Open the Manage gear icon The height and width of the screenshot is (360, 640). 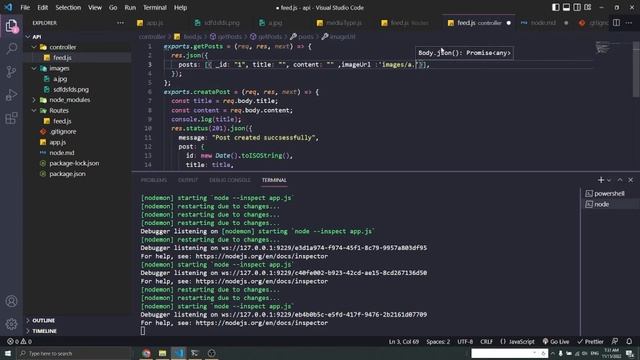[x=11, y=324]
